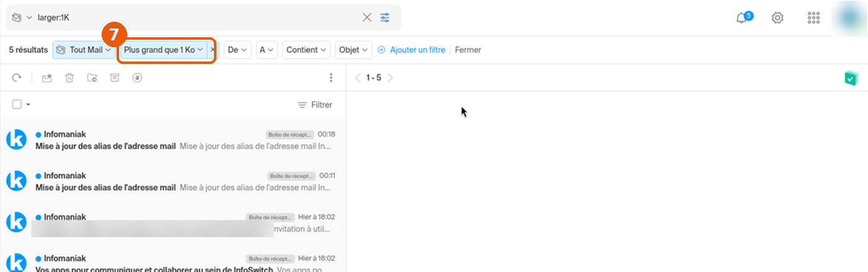868x272 pixels.
Task: Open the Objet filter dropdown
Action: click(x=353, y=50)
